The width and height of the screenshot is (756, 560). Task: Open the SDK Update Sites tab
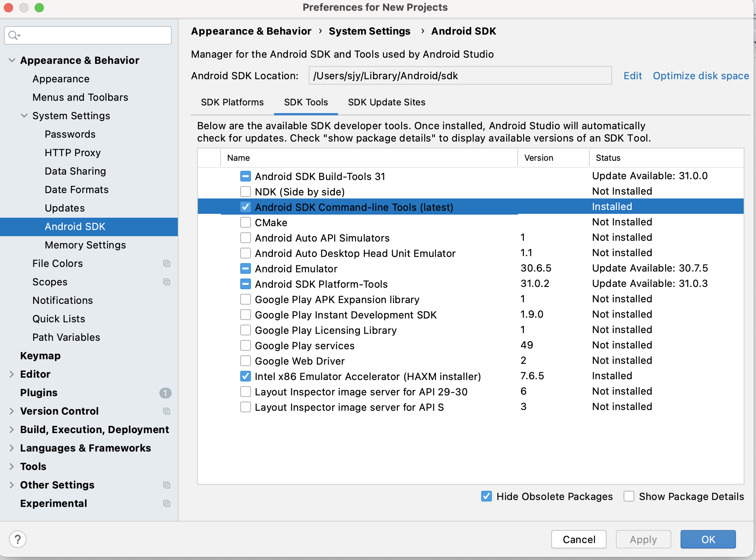click(x=386, y=102)
